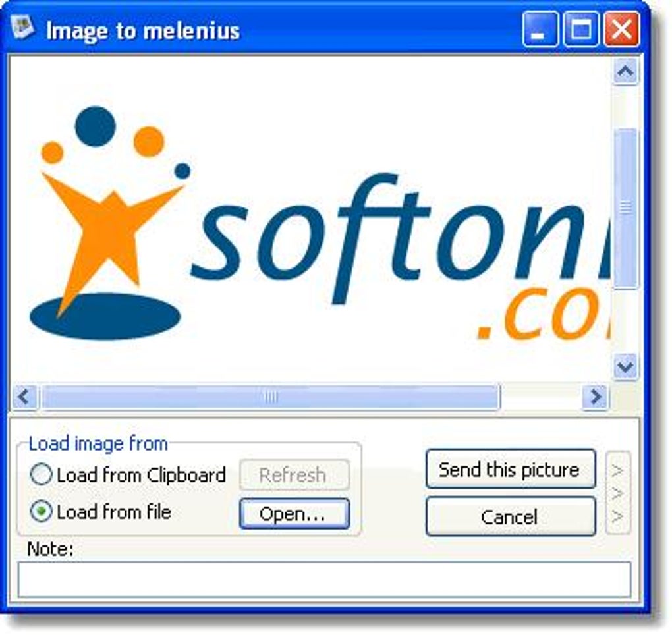Click the vertical scrollbar up arrow
672x635 pixels.
(625, 71)
